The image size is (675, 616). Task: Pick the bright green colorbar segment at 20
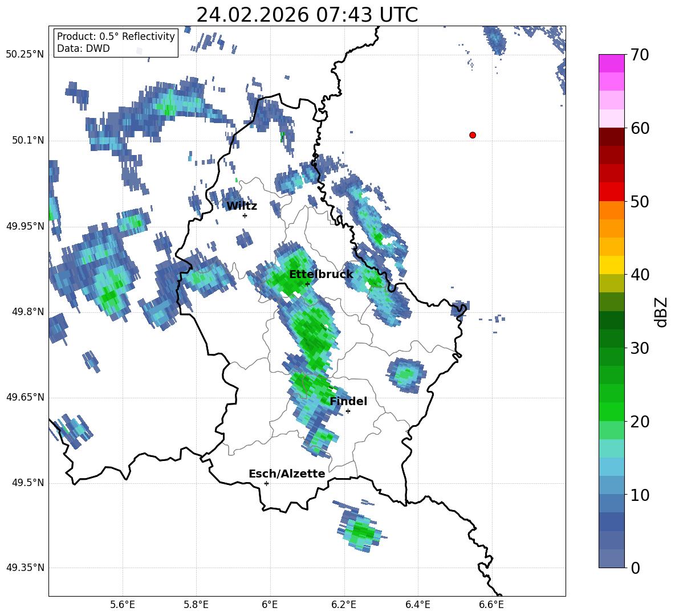(611, 411)
